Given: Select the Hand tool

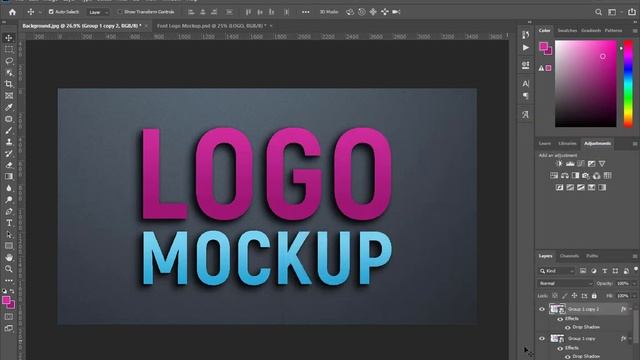Looking at the screenshot, I should click(x=9, y=258).
